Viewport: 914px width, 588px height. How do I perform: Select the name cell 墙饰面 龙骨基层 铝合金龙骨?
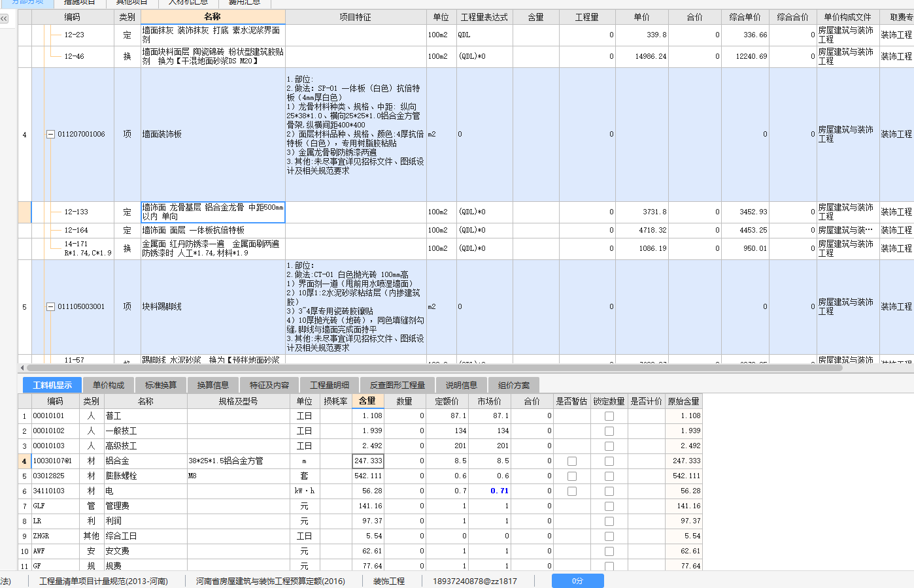point(213,212)
